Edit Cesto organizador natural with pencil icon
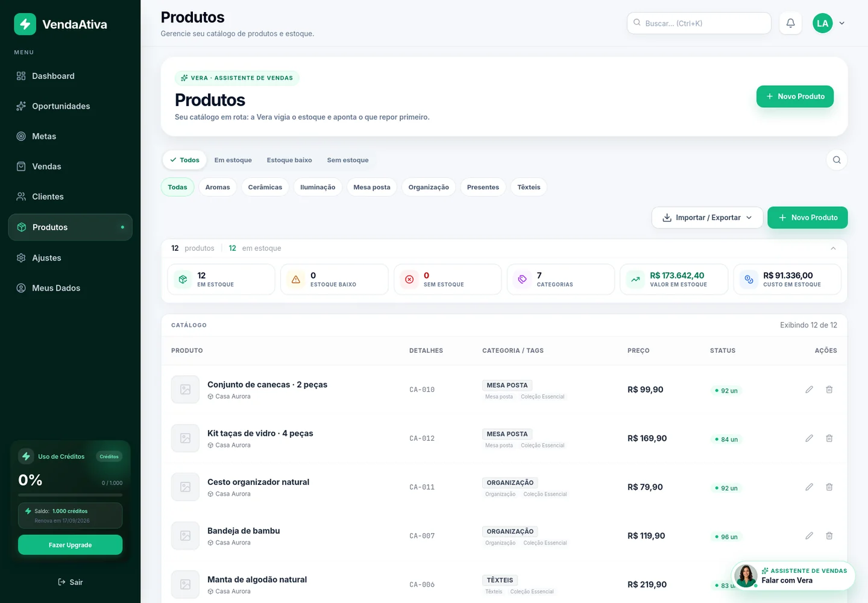Screen dimensions: 868x603 click(809, 487)
